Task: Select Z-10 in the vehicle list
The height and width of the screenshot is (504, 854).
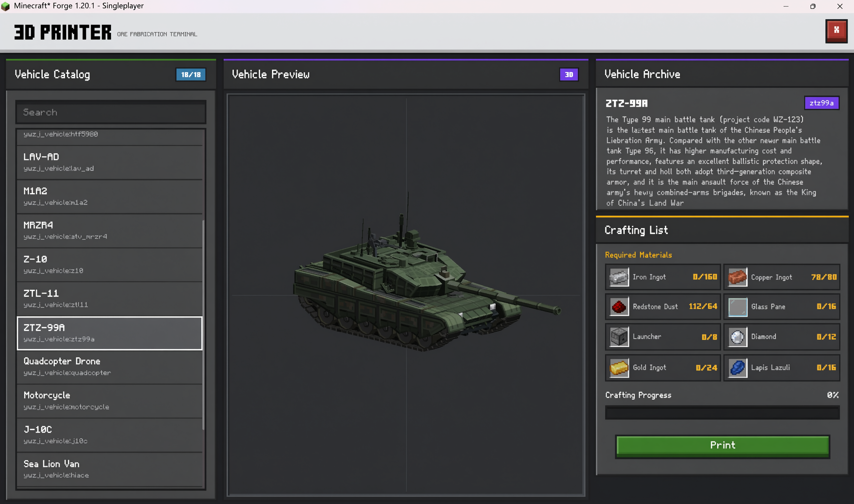Action: [110, 265]
